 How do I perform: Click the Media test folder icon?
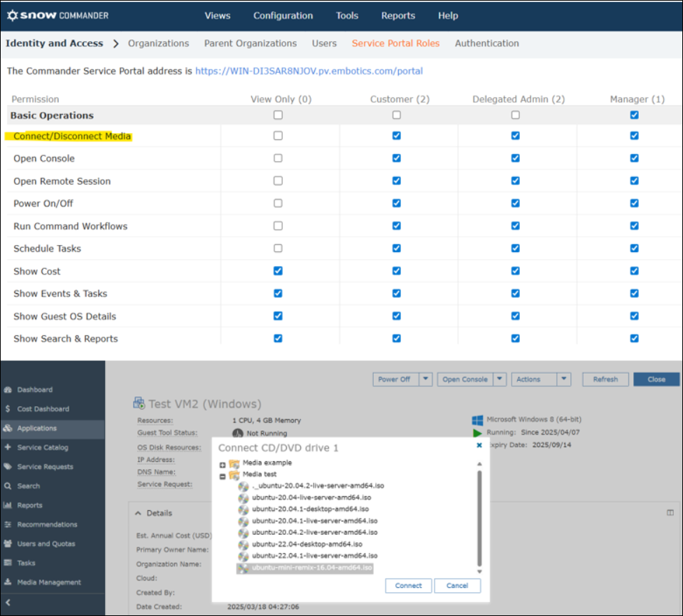point(234,475)
